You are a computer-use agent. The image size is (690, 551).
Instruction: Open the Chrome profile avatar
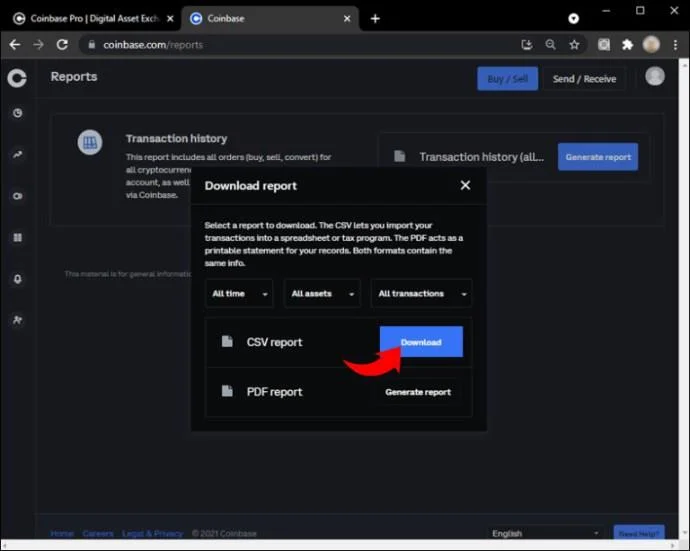click(x=651, y=44)
